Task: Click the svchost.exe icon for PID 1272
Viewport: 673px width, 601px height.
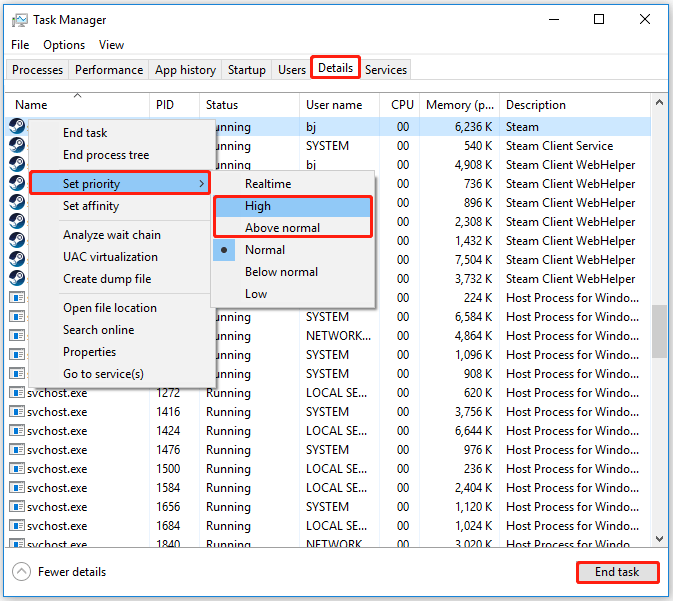Action: tap(17, 393)
